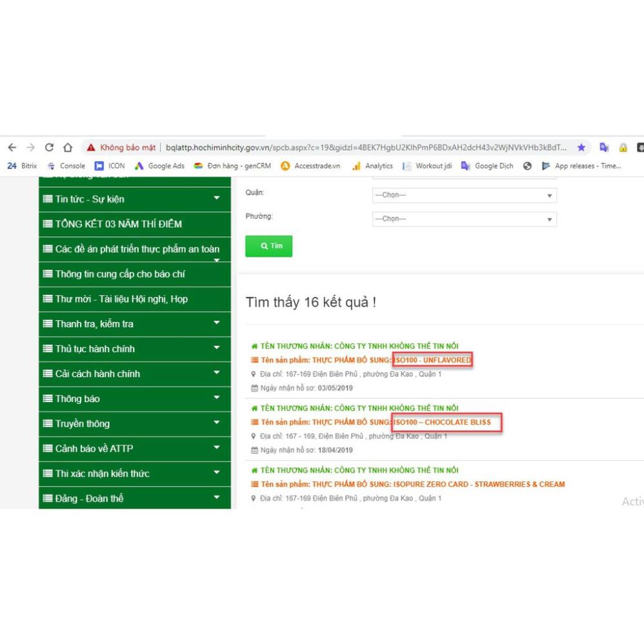Expand 'Tin tức - Sự kiện' menu
Screen dimensions: 644x644
[217, 199]
